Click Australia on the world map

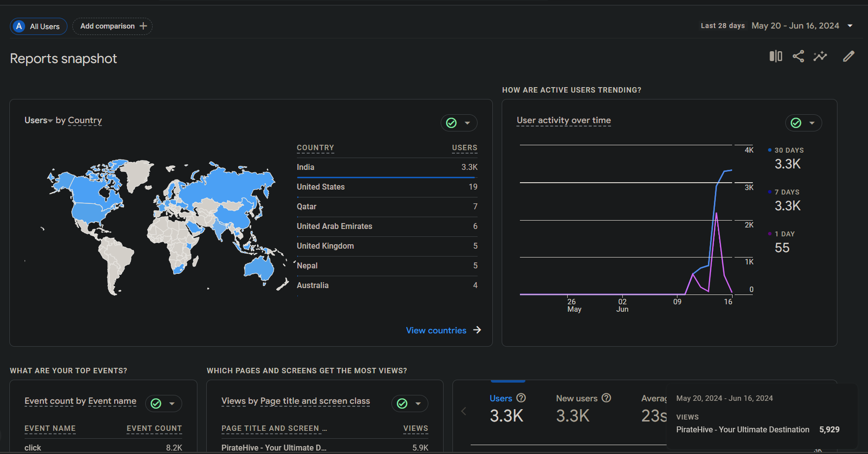260,270
